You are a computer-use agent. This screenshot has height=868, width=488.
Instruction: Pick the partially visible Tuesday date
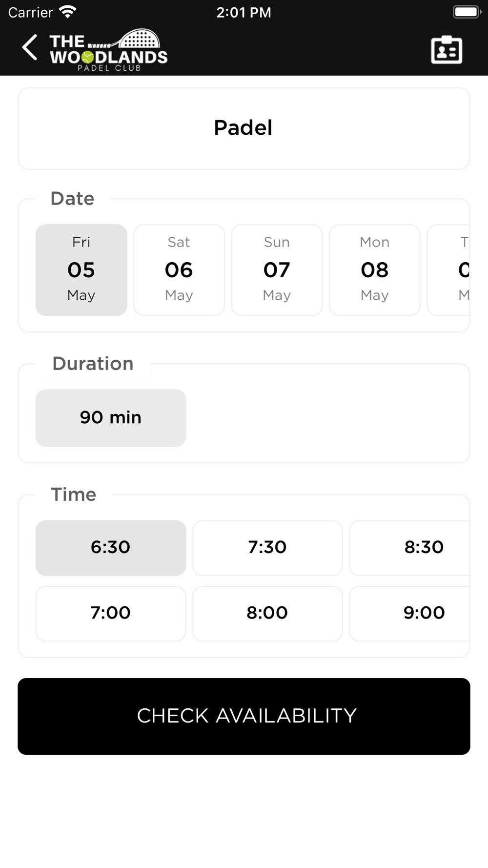point(448,270)
